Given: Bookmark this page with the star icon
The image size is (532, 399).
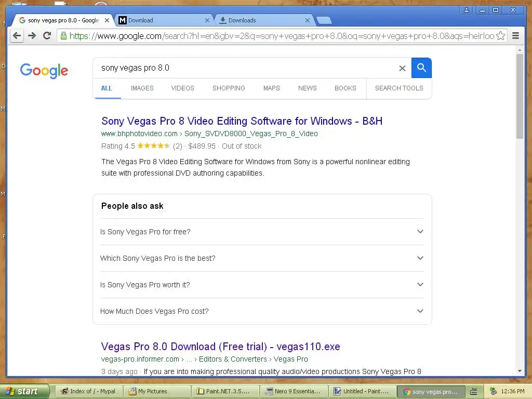Looking at the screenshot, I should coord(500,36).
